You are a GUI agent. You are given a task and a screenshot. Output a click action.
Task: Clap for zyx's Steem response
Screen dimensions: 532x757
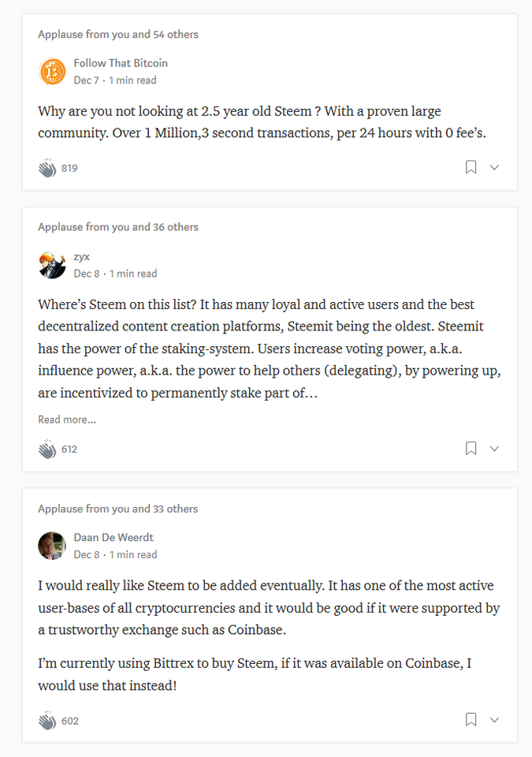(x=47, y=449)
